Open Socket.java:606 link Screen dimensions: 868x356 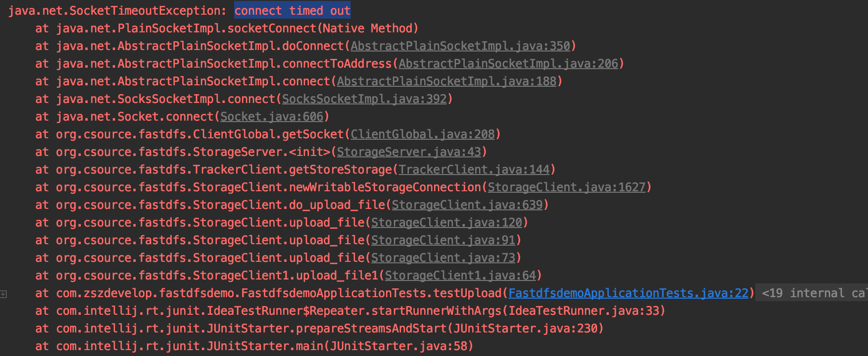[272, 117]
